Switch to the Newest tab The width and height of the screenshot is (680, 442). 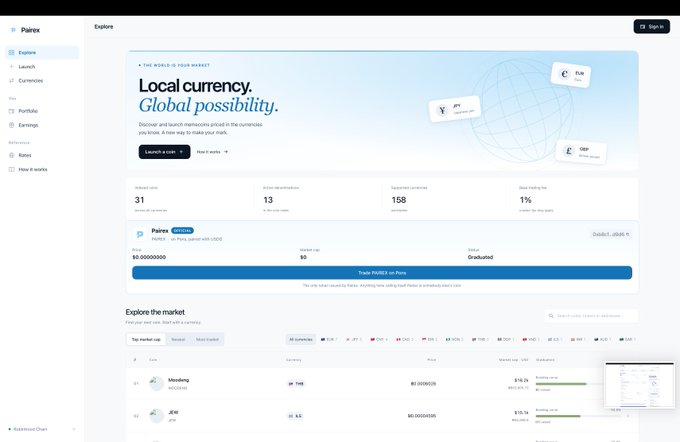click(x=178, y=339)
